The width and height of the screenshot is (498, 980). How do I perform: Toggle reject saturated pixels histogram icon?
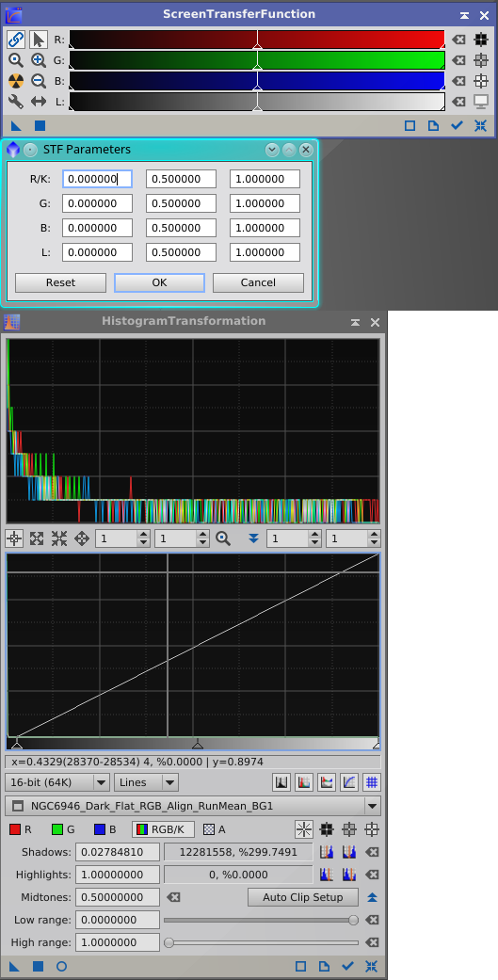pos(281,782)
